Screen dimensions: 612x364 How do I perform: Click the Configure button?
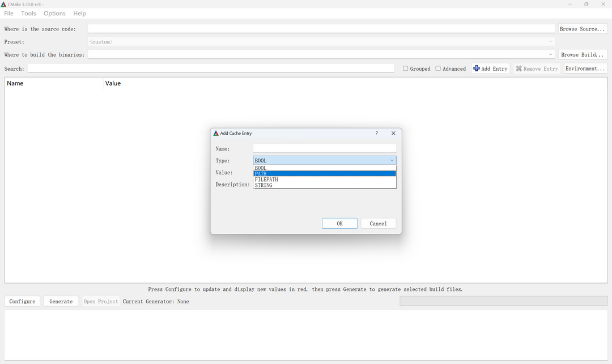(22, 301)
